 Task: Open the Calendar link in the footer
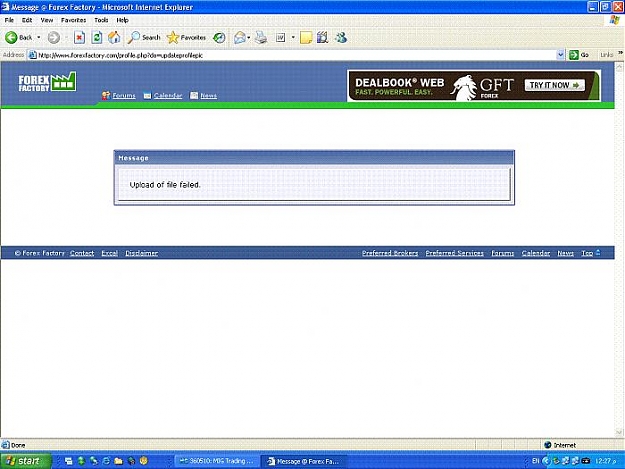tap(536, 253)
